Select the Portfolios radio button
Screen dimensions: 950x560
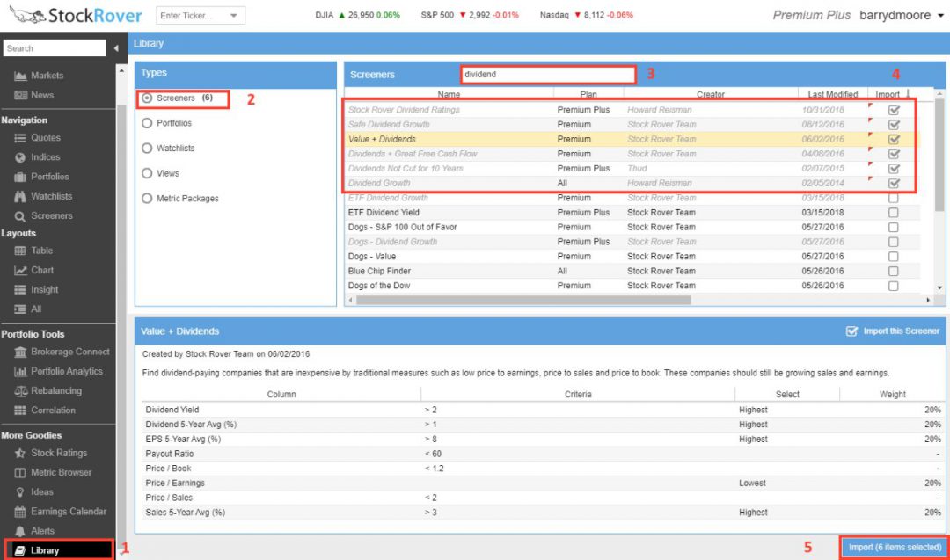click(x=148, y=123)
